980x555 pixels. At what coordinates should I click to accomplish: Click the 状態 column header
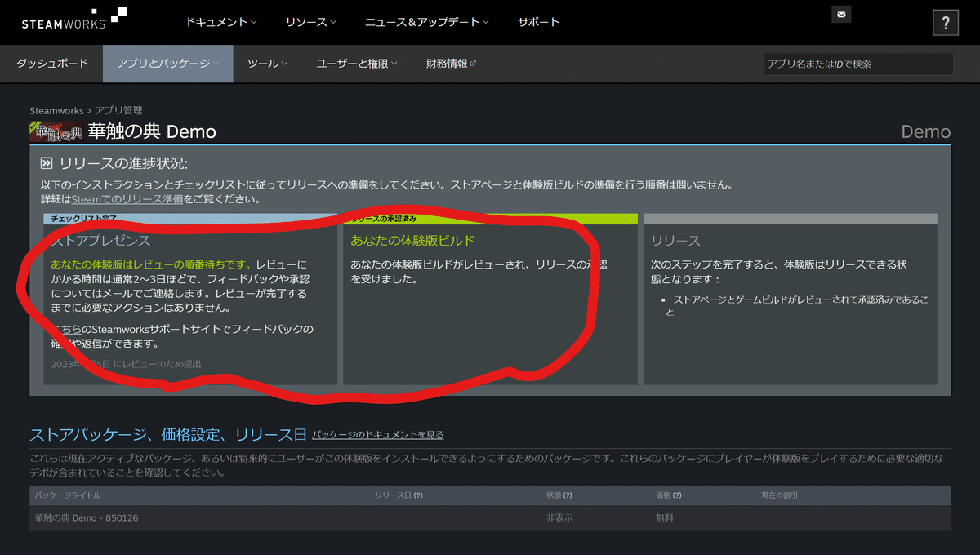coord(559,495)
